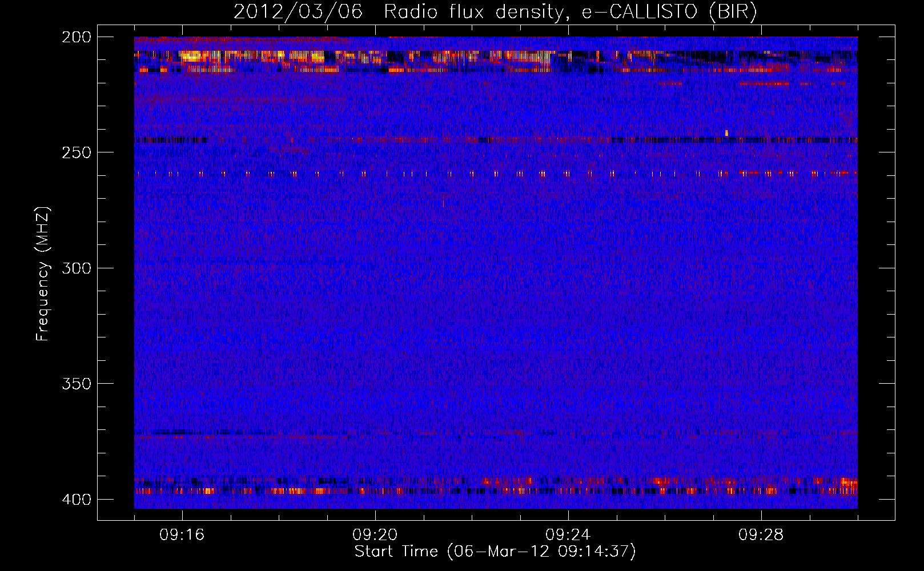Viewport: 924px width, 571px height.
Task: Click the 400 frequency tick label
Action: [x=77, y=500]
